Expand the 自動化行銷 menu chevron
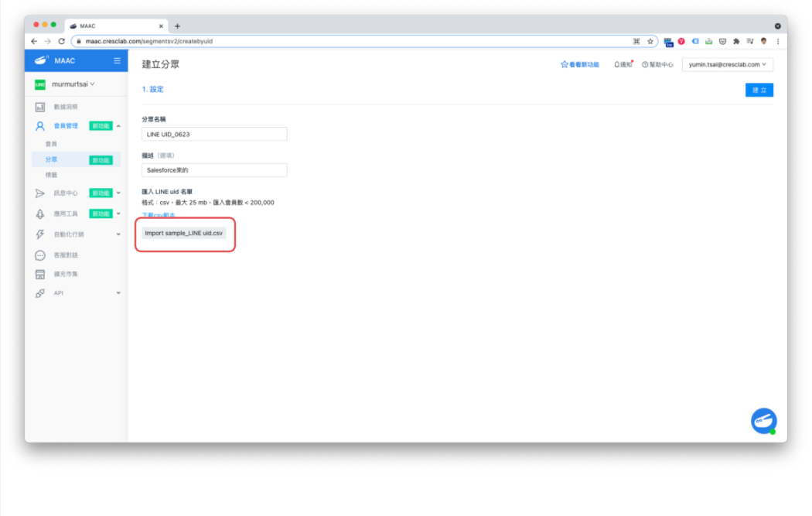 point(118,234)
